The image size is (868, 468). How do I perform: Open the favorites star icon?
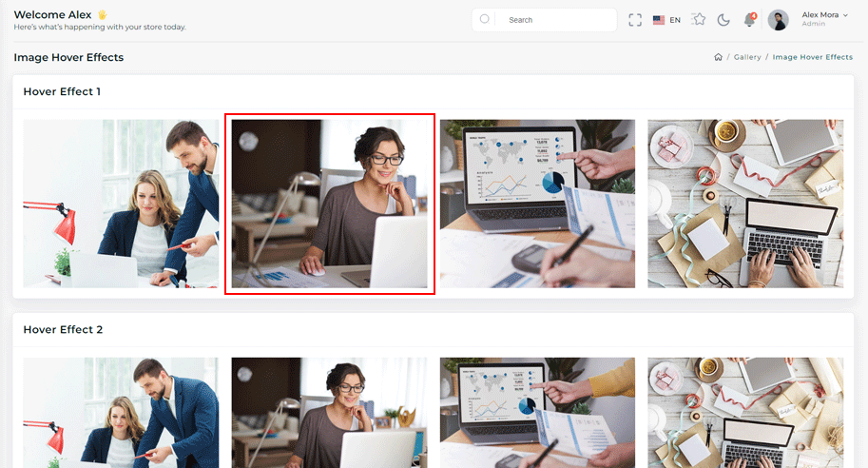tap(699, 20)
